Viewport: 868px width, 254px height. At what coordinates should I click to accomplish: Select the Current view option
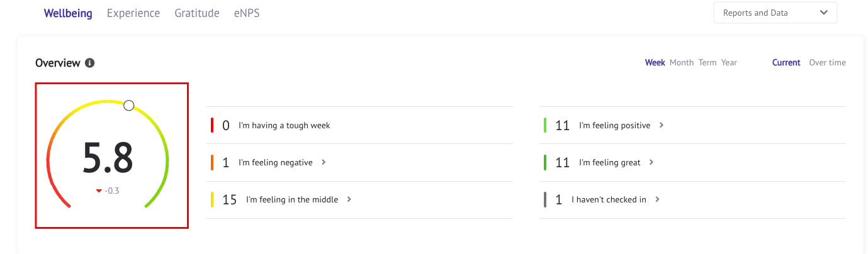[x=786, y=63]
